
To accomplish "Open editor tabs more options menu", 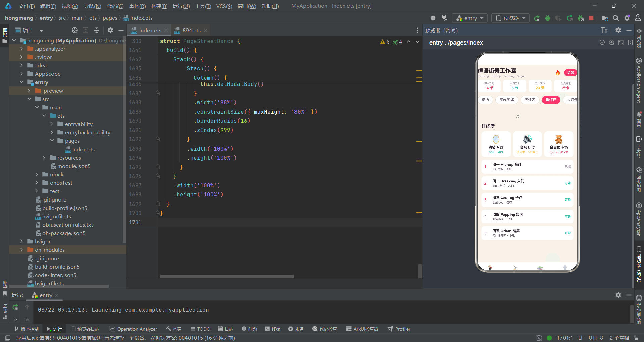I will (x=417, y=30).
